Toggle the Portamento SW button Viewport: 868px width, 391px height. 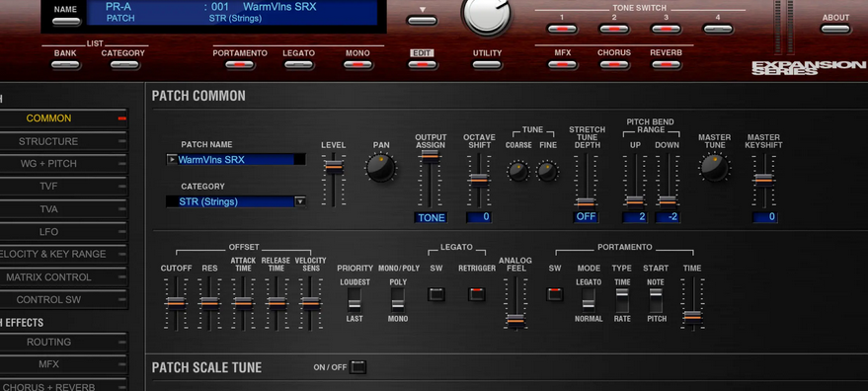555,294
